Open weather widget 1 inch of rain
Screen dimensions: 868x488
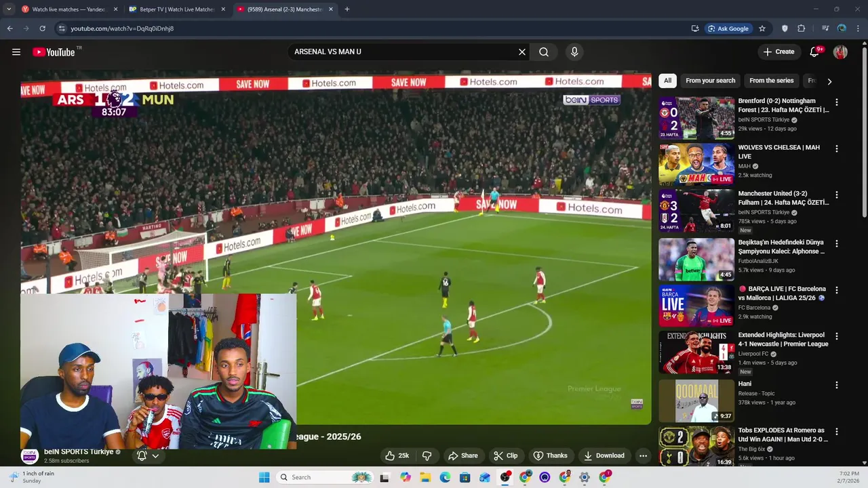tap(31, 477)
